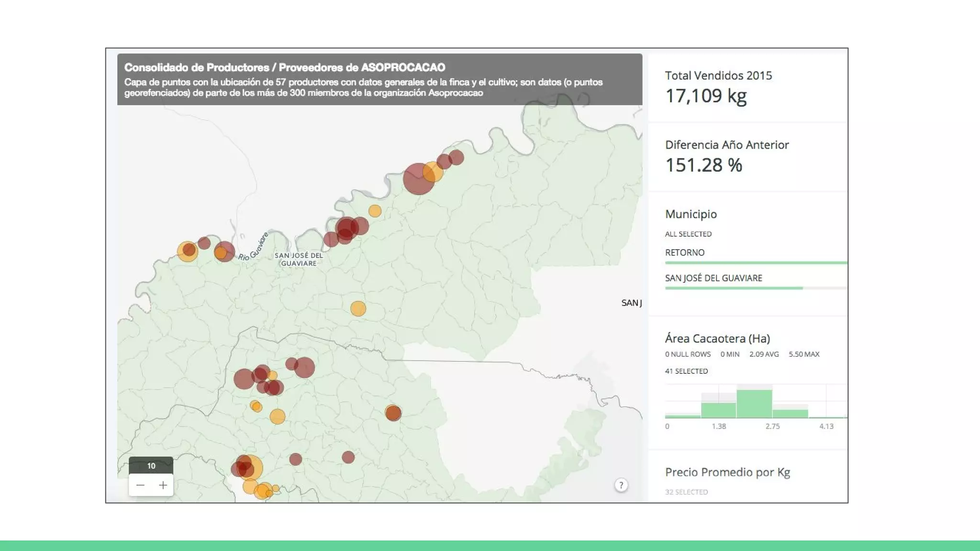Viewport: 980px width, 551px height.
Task: Click the map title 'Consolidado de Productores / Proveedores de ASOPROCACAO'
Action: pyautogui.click(x=285, y=67)
